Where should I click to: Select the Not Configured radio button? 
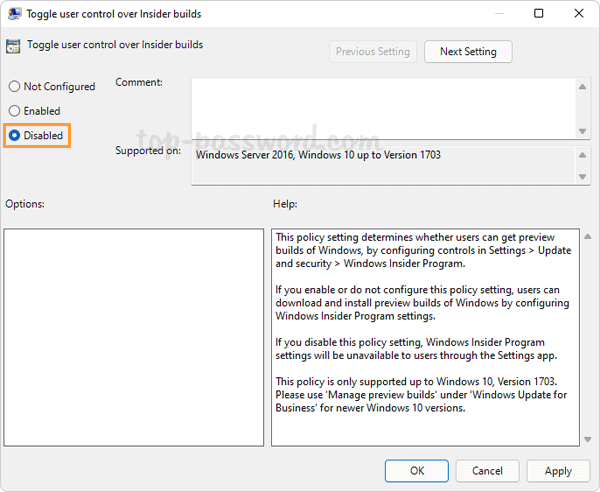(x=14, y=87)
